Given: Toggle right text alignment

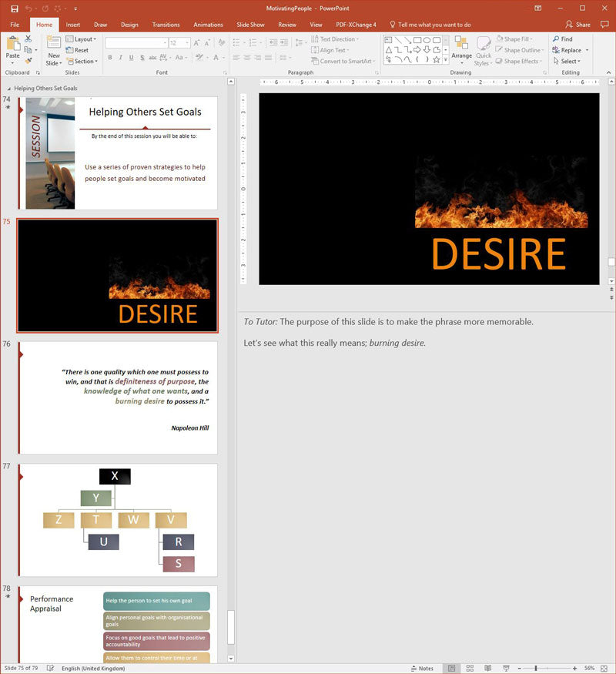Looking at the screenshot, I should pyautogui.click(x=258, y=57).
